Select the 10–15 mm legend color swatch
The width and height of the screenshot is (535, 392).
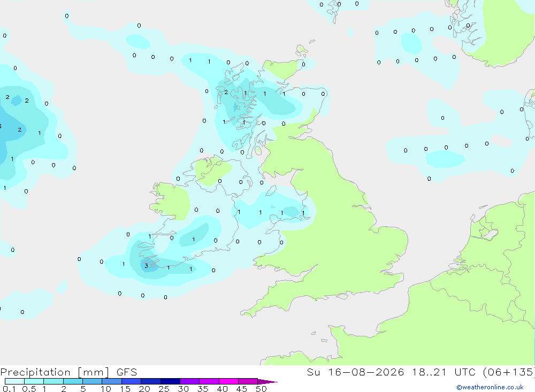112,381
